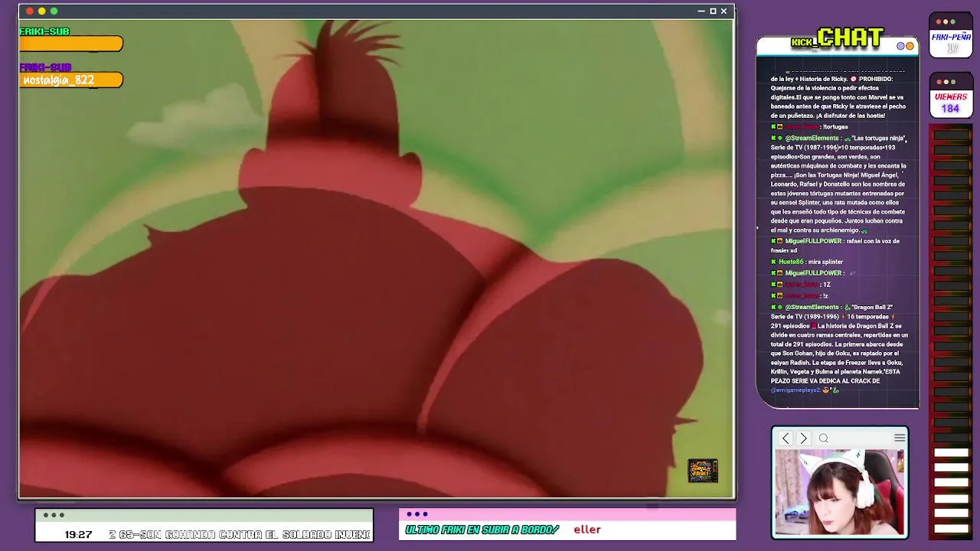
Task: Click the 'nostalgia_822' subscriber name
Action: click(x=59, y=80)
